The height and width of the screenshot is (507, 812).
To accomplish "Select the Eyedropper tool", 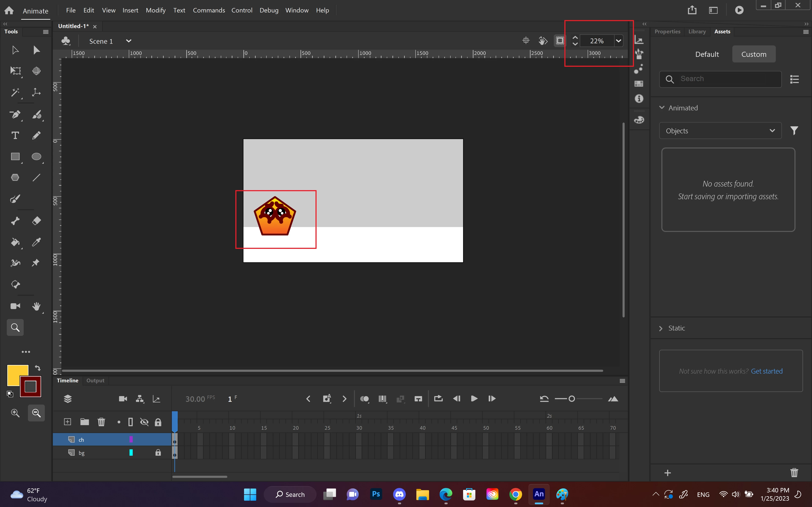I will [36, 242].
